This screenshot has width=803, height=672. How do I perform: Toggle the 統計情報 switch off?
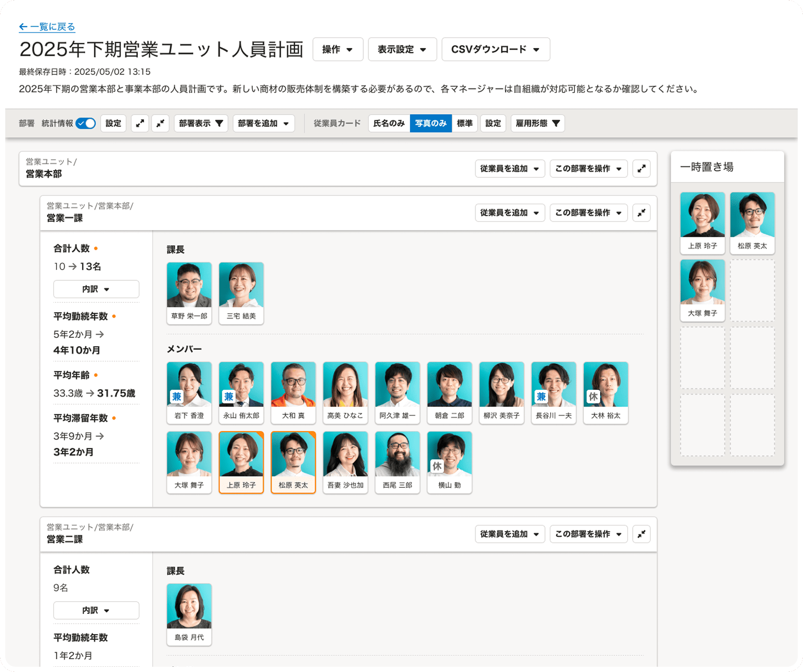click(85, 124)
